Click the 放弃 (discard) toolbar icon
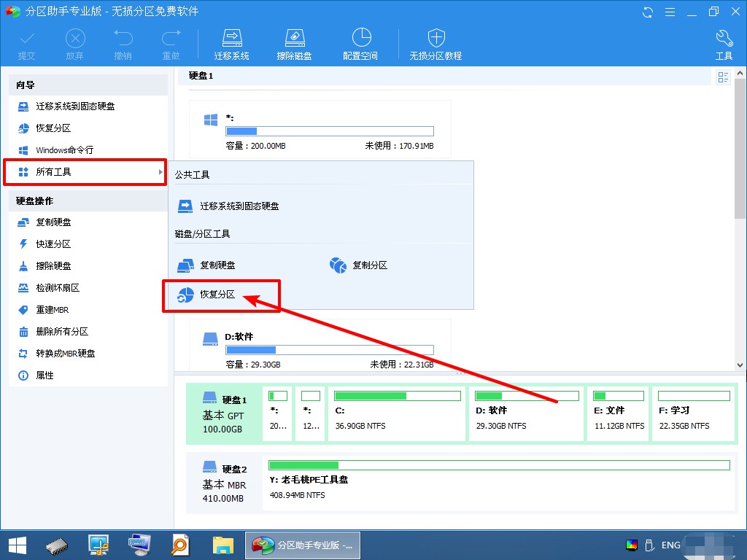The width and height of the screenshot is (747, 560). (75, 44)
